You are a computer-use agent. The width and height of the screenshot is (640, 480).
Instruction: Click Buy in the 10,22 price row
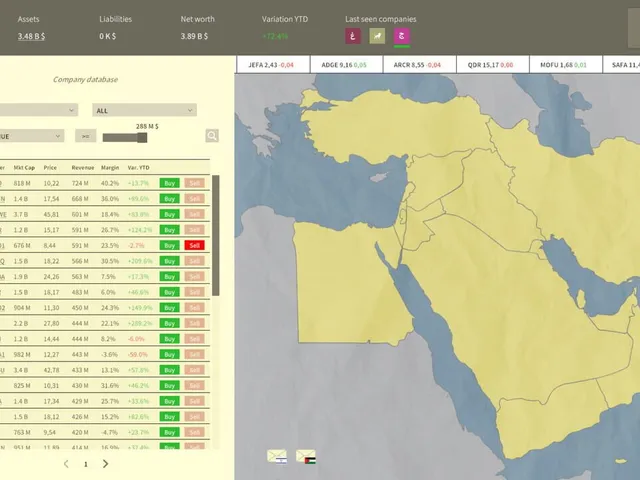point(169,183)
